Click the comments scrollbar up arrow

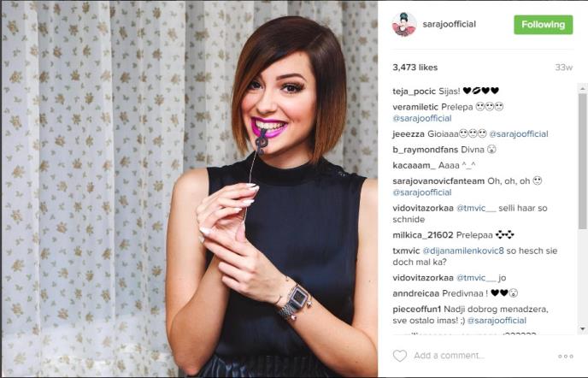click(x=582, y=89)
